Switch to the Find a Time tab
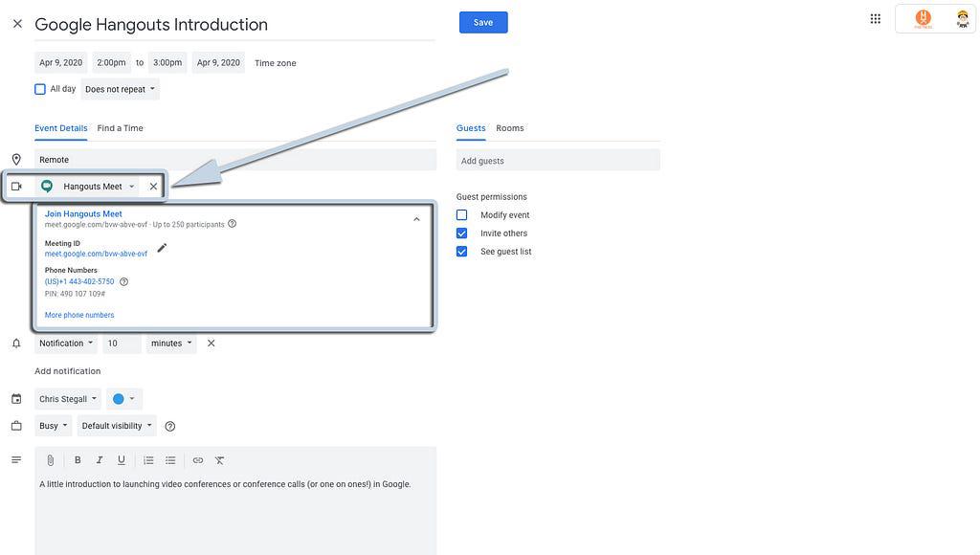The image size is (980, 555). tap(120, 128)
